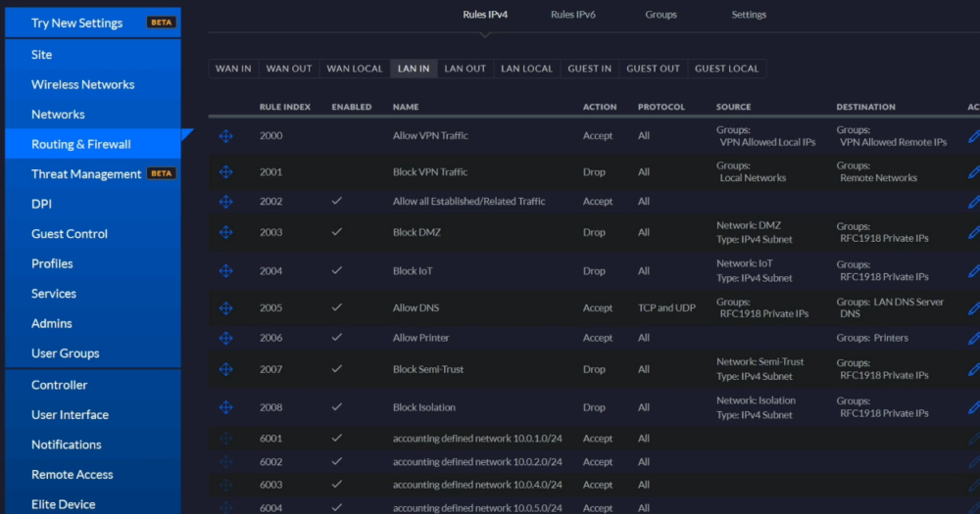
Task: Sort by the NAME column header
Action: [406, 107]
